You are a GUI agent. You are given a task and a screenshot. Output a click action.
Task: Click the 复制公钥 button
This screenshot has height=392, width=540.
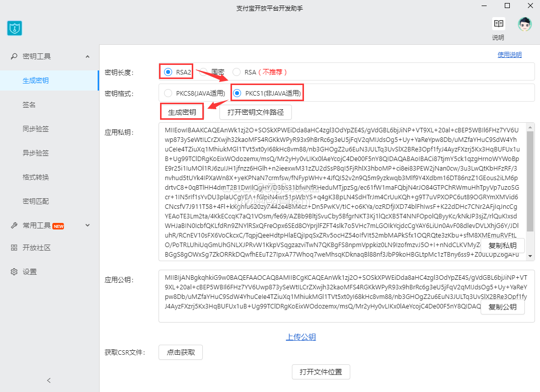click(502, 307)
